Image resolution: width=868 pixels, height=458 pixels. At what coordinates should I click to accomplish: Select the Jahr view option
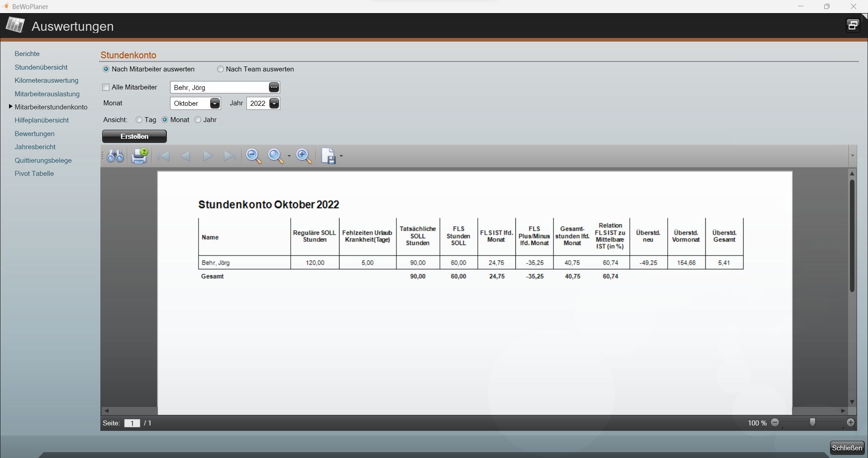[205, 120]
